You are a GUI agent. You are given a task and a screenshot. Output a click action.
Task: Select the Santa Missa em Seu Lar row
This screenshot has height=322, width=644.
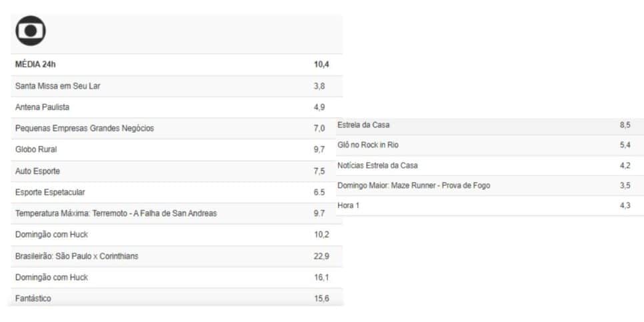tap(177, 86)
